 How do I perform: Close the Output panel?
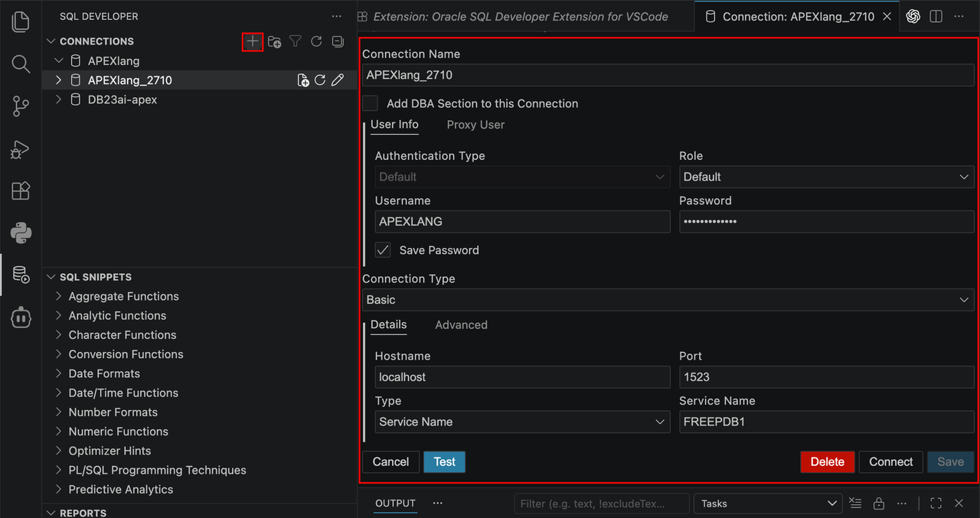(959, 503)
